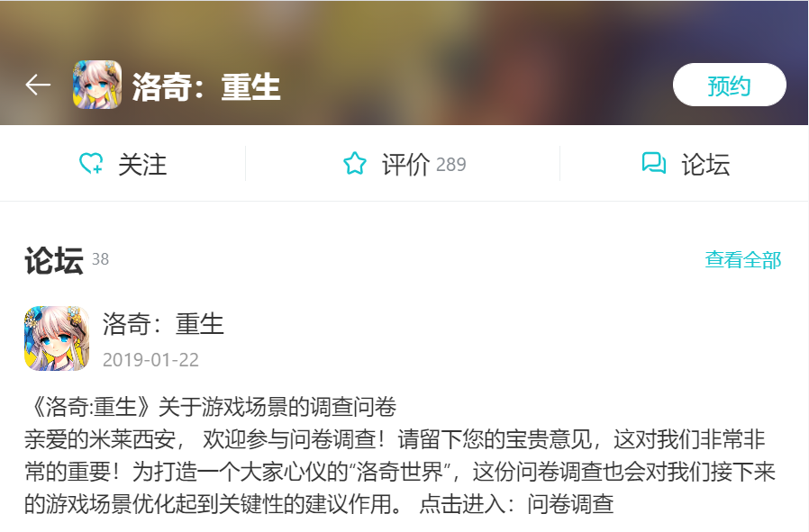The image size is (809, 532).
Task: Switch to the 关注 tab
Action: click(x=123, y=164)
